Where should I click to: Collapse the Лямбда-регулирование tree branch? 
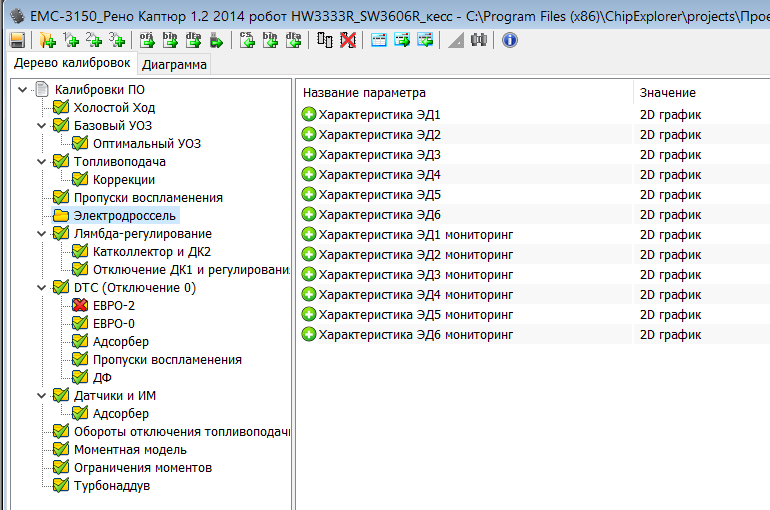(41, 234)
